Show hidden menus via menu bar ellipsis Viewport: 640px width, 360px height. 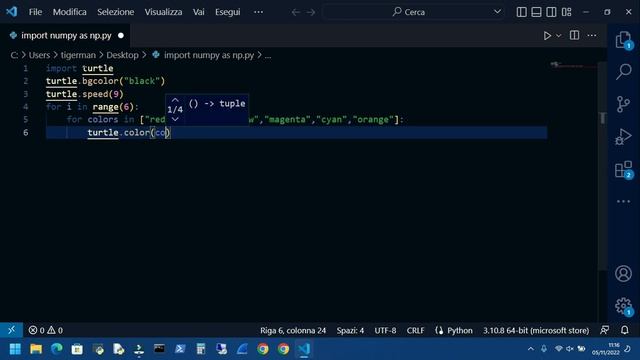coord(258,12)
